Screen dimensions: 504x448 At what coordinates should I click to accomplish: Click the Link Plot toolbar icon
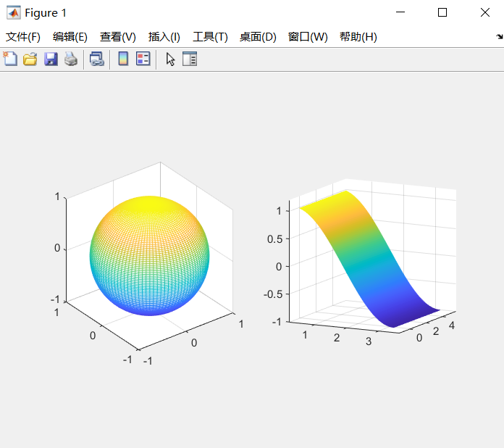tap(97, 59)
